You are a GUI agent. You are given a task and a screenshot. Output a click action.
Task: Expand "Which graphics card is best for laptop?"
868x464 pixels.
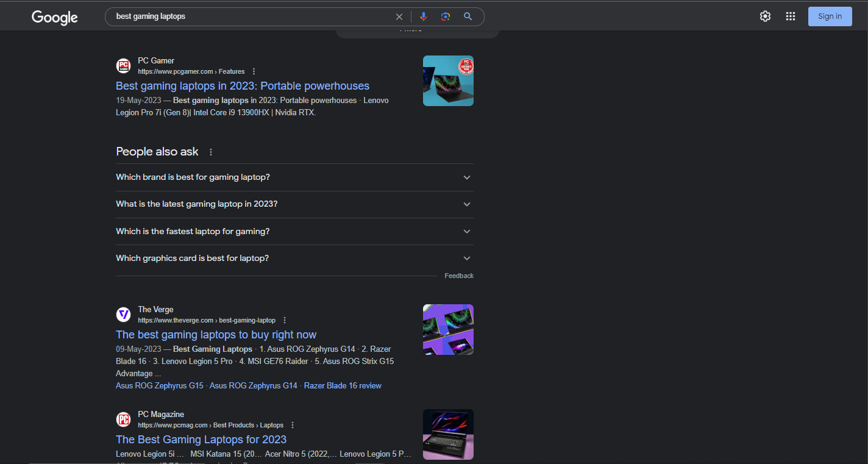pos(294,259)
